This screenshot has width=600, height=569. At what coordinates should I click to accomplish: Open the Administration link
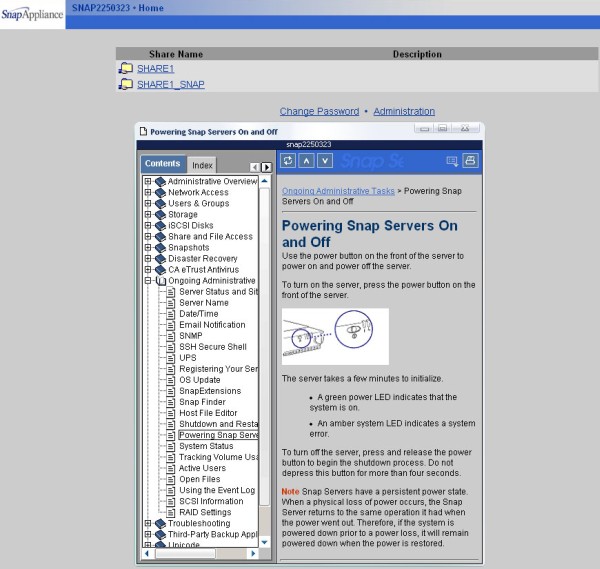point(404,111)
